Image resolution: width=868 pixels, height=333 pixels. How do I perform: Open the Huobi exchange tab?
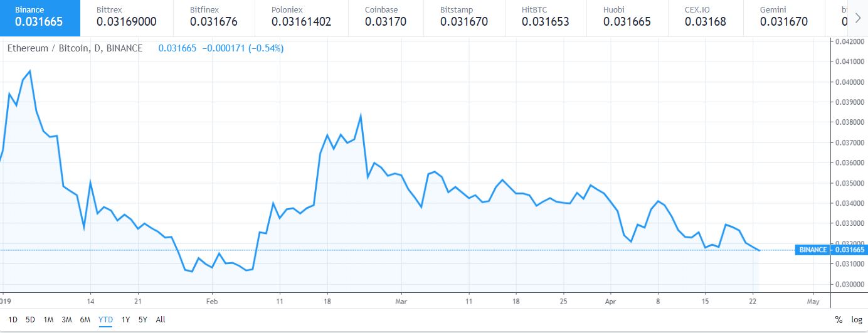tap(627, 17)
